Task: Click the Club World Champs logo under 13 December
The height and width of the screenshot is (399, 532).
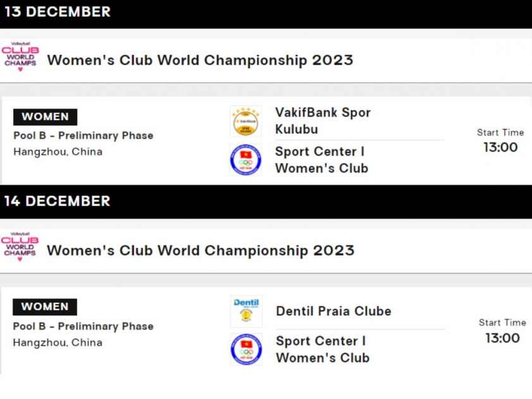Action: 20,57
